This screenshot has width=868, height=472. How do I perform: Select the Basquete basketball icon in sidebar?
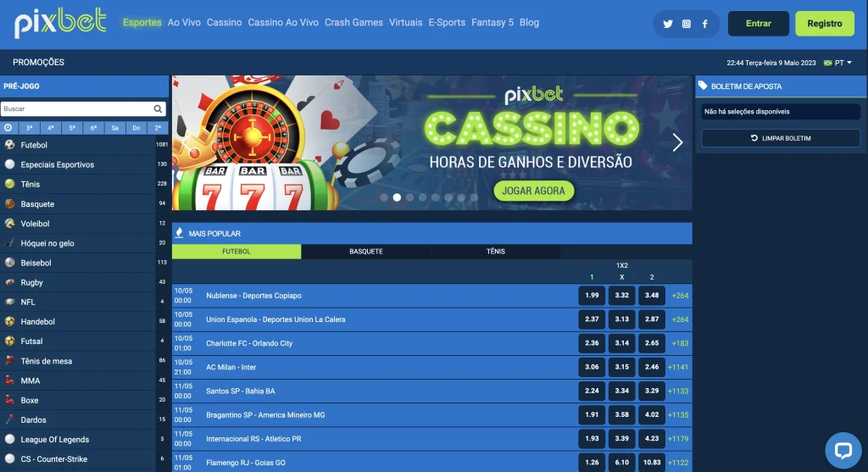tap(10, 203)
